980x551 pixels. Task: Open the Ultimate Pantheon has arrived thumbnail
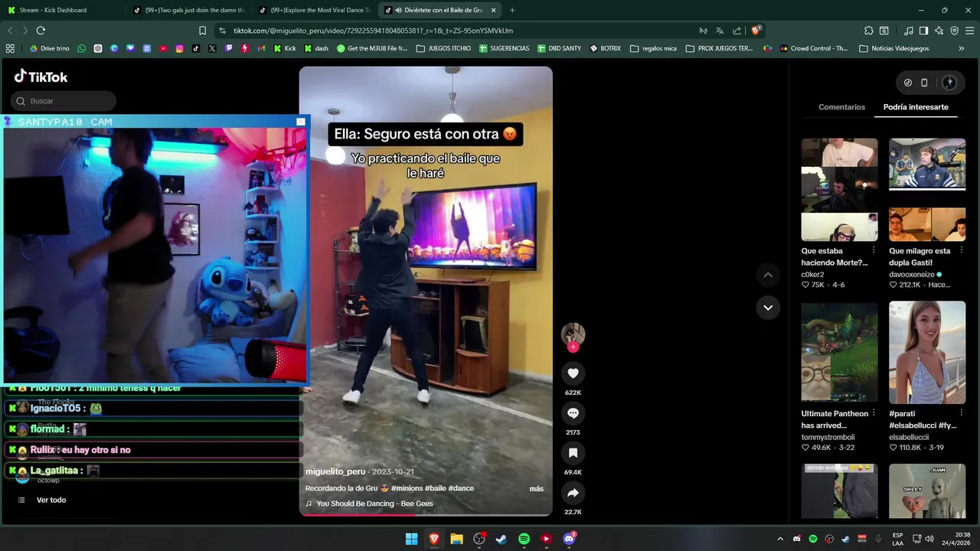(839, 352)
